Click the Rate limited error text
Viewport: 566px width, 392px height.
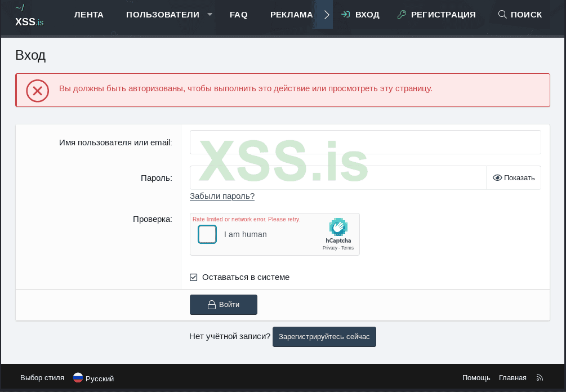246,219
